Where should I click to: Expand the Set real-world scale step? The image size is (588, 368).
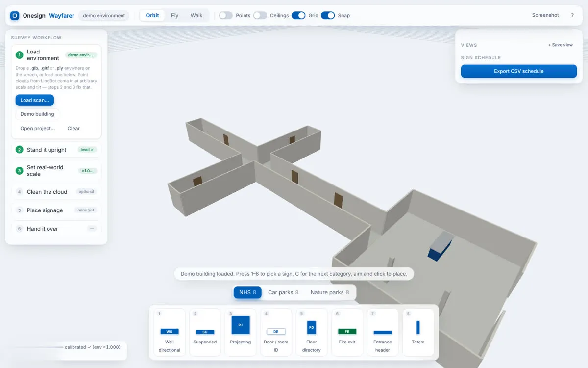pos(56,171)
